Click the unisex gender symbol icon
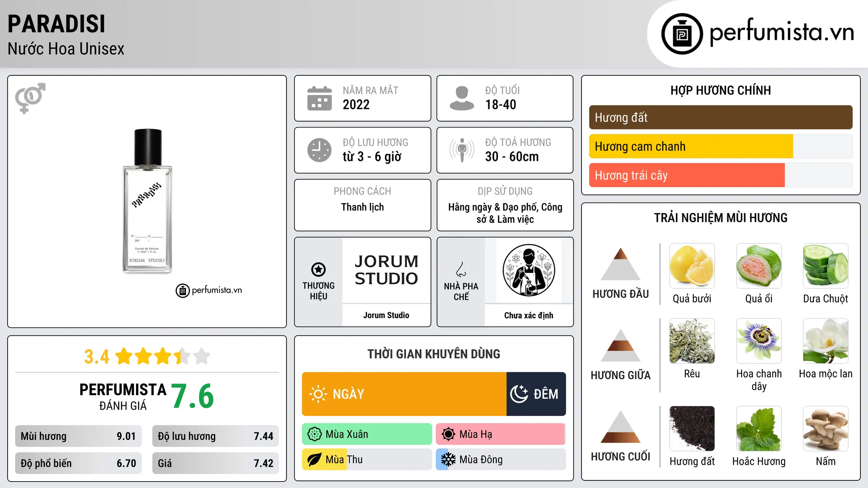The height and width of the screenshot is (488, 868). (30, 98)
